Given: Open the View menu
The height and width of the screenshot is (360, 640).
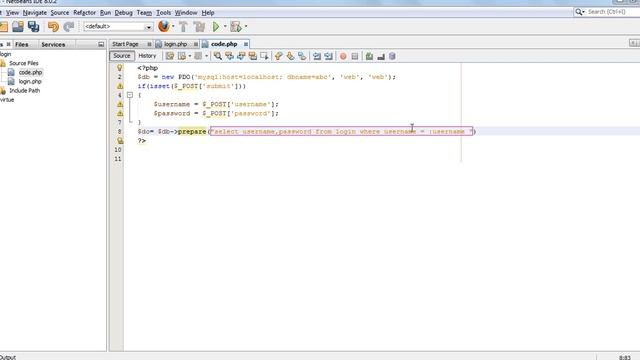Looking at the screenshot, I should [12, 13].
